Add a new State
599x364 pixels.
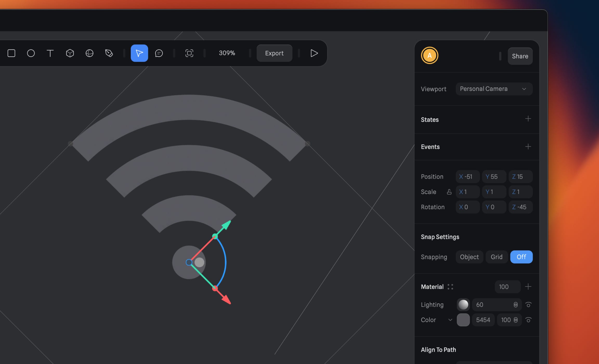tap(528, 119)
